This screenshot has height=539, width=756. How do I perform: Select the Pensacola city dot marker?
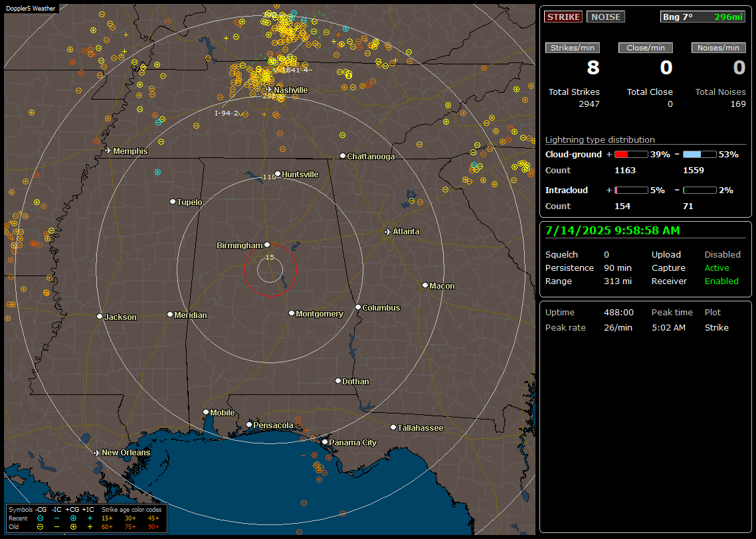point(249,424)
